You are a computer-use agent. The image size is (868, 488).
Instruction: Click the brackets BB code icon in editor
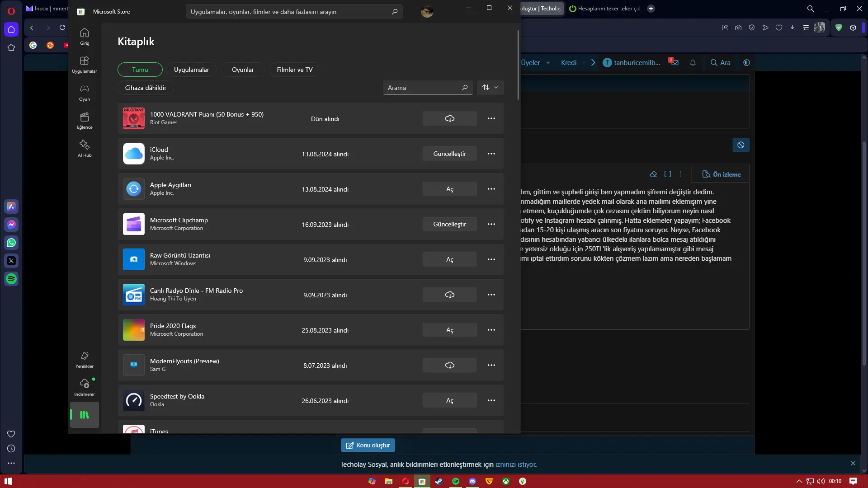668,174
